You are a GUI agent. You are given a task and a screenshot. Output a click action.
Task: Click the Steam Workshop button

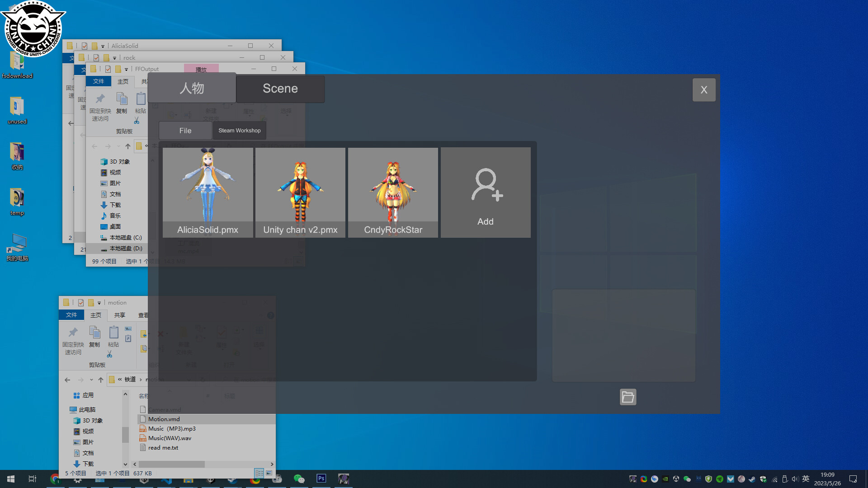pos(239,130)
